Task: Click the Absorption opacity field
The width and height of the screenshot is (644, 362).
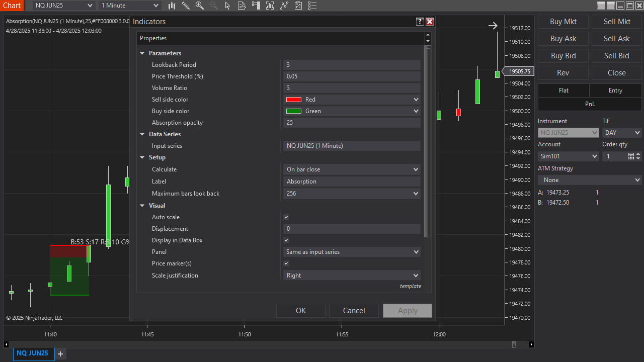Action: pyautogui.click(x=352, y=123)
